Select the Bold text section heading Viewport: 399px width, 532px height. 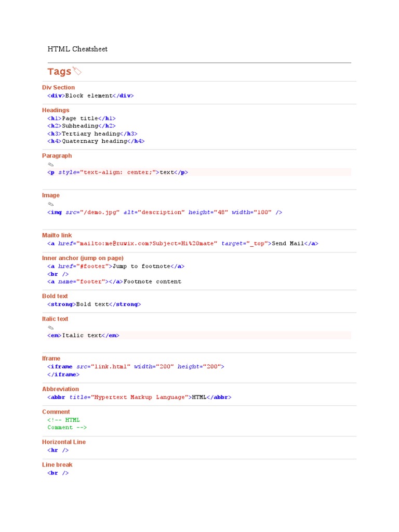(x=55, y=296)
